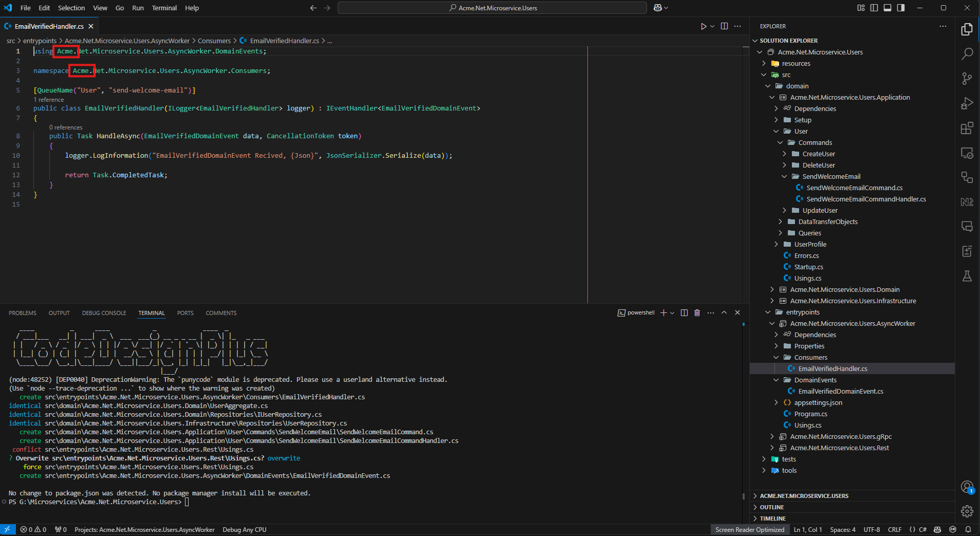The width and height of the screenshot is (980, 536).
Task: Open the terminal launch profile dropdown
Action: [672, 312]
